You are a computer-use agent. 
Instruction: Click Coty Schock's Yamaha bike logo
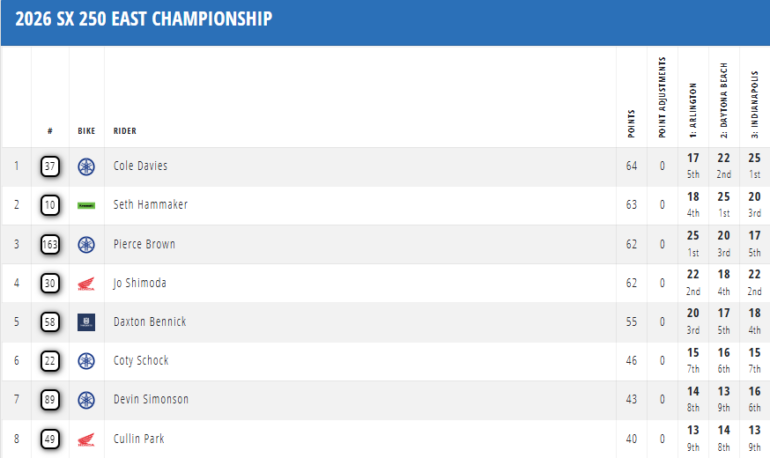pos(86,361)
